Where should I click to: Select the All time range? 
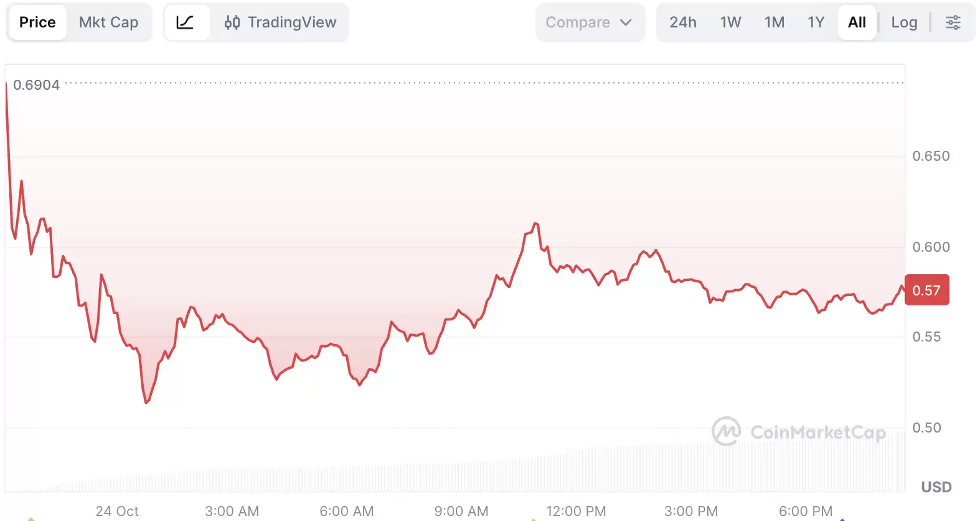pyautogui.click(x=857, y=22)
